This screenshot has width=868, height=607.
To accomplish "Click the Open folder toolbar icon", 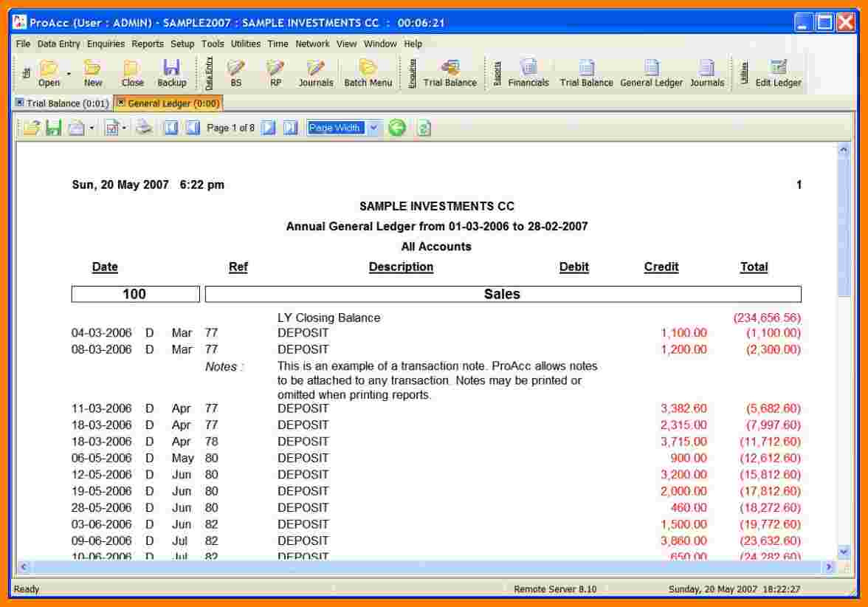I will pyautogui.click(x=49, y=73).
